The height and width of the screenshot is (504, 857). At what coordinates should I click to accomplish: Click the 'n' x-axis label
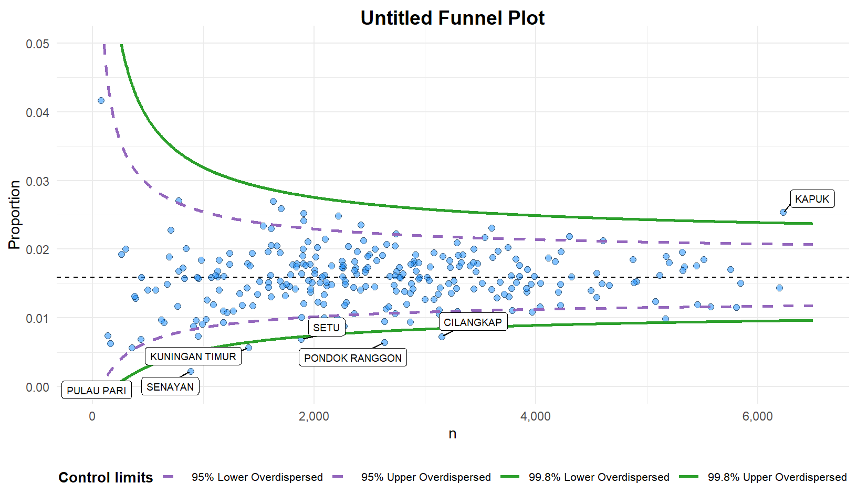click(452, 434)
